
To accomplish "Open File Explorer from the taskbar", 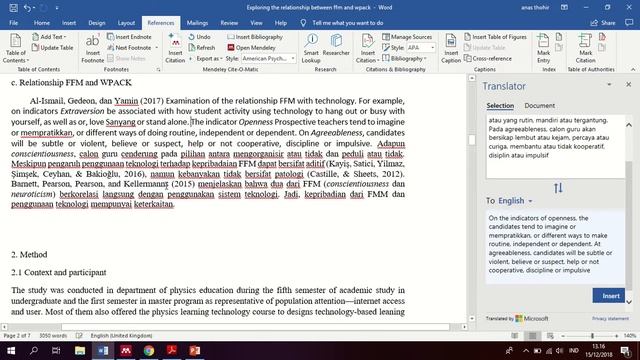I will 80,351.
